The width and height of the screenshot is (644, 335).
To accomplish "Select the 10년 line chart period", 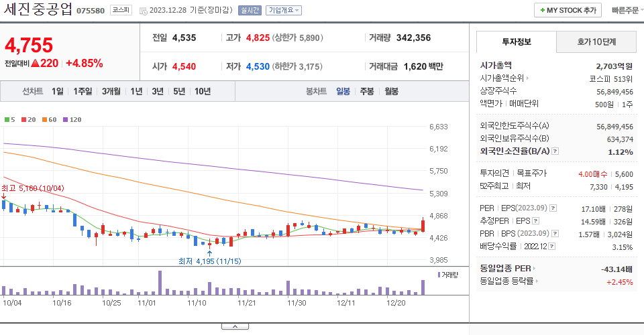I will click(x=203, y=91).
